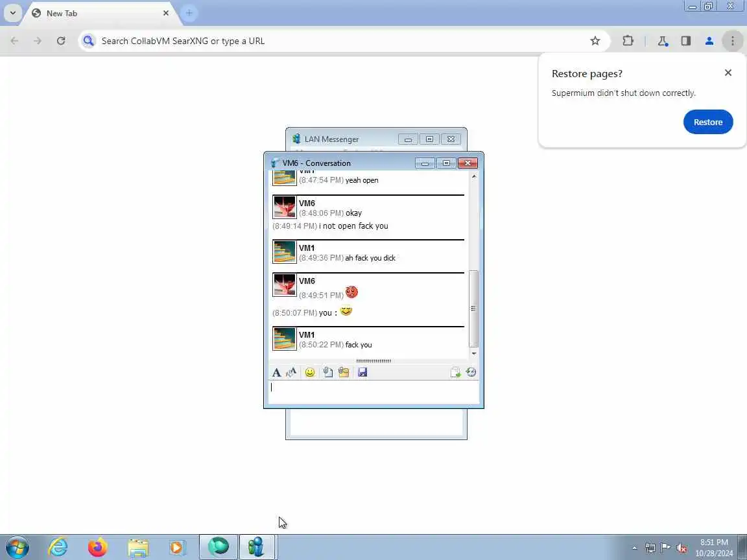The image size is (747, 560).
Task: Open the browser three-dot menu
Action: tap(733, 41)
